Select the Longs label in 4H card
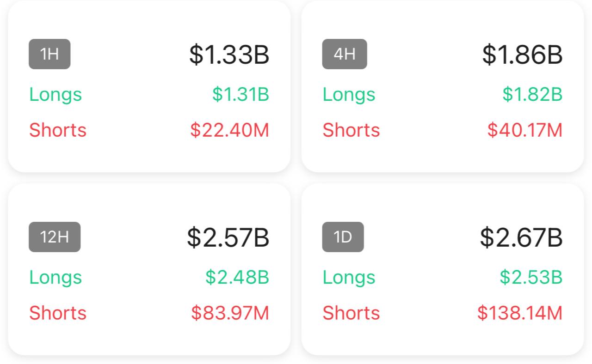This screenshot has width=592, height=364. (x=349, y=95)
